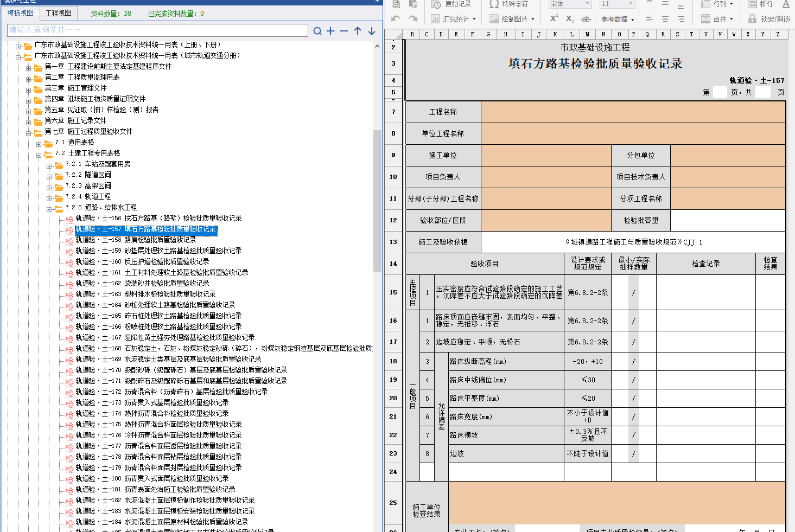Switch to the 模板视图 tab
The image size is (795, 532).
[x=21, y=13]
